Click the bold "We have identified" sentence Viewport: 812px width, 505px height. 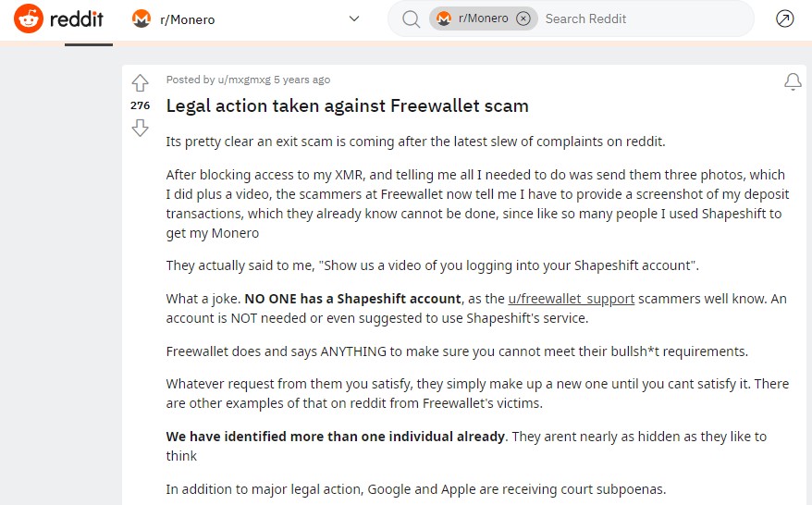click(336, 436)
